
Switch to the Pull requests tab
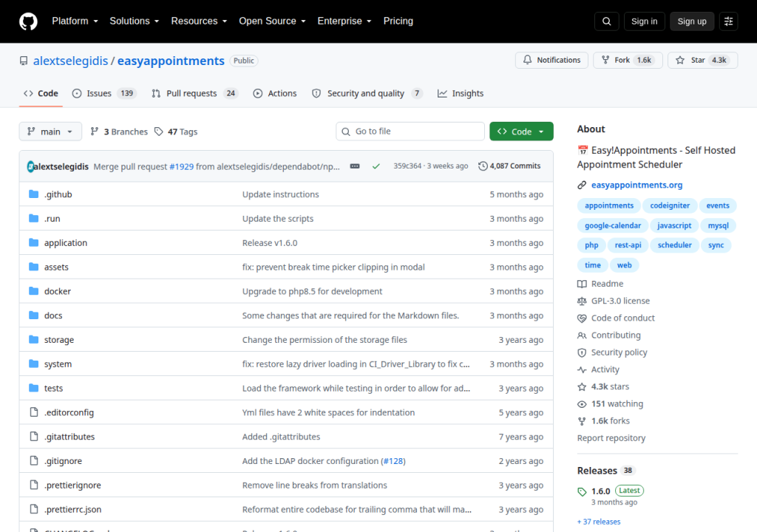click(194, 93)
